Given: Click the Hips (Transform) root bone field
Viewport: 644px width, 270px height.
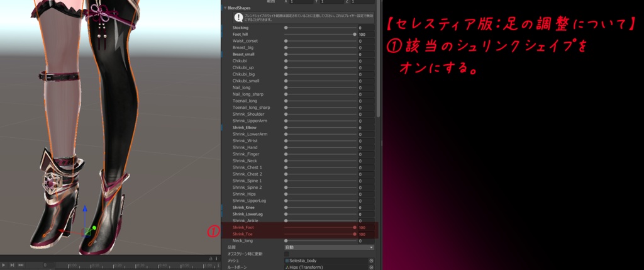Looking at the screenshot, I should tap(326, 267).
